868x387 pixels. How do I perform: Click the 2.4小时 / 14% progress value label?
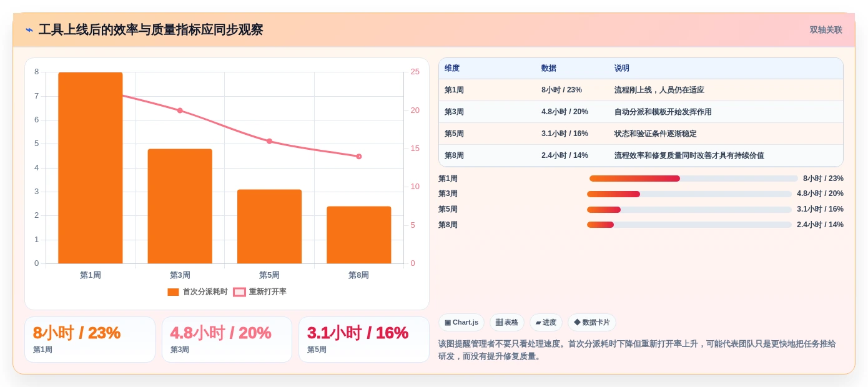click(820, 225)
